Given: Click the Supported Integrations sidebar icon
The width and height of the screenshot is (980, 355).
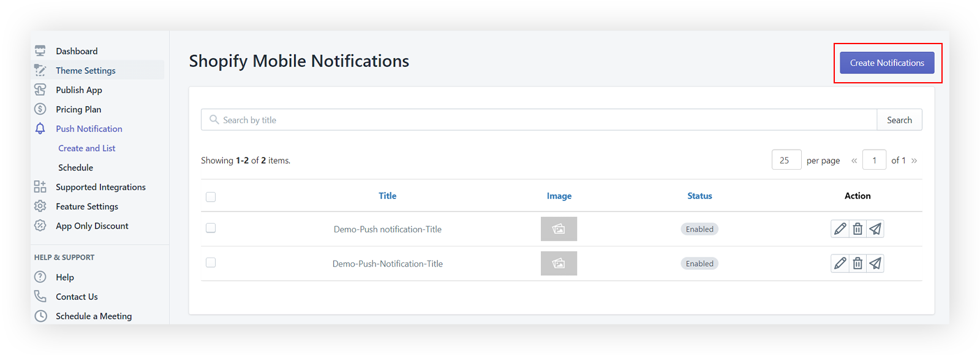Looking at the screenshot, I should (40, 186).
